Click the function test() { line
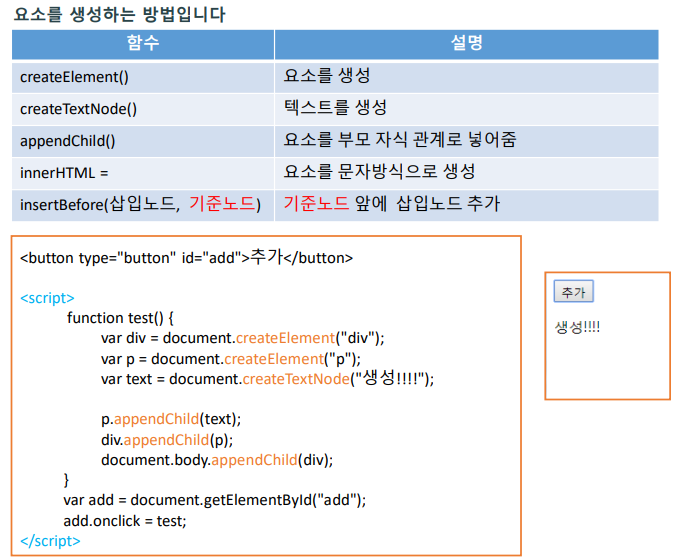Screen dimensions: 696x560 [x=120, y=318]
